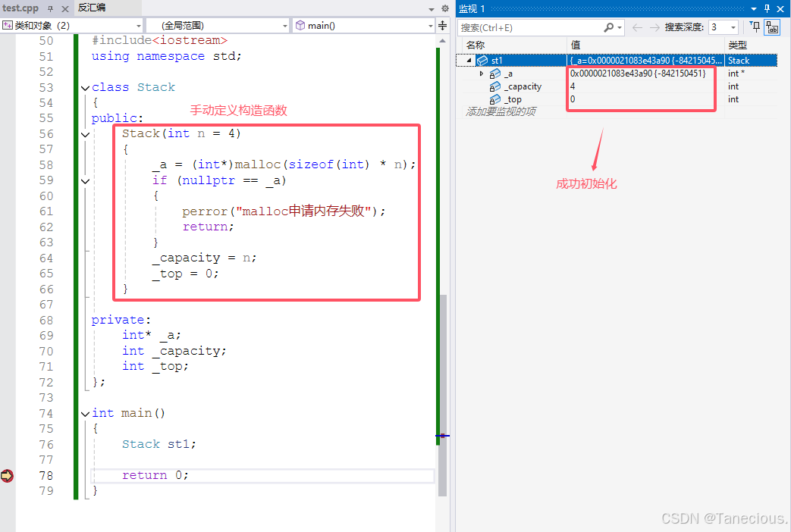The height and width of the screenshot is (532, 791).
Task: Close the 监视 1 watch window
Action: pyautogui.click(x=780, y=9)
